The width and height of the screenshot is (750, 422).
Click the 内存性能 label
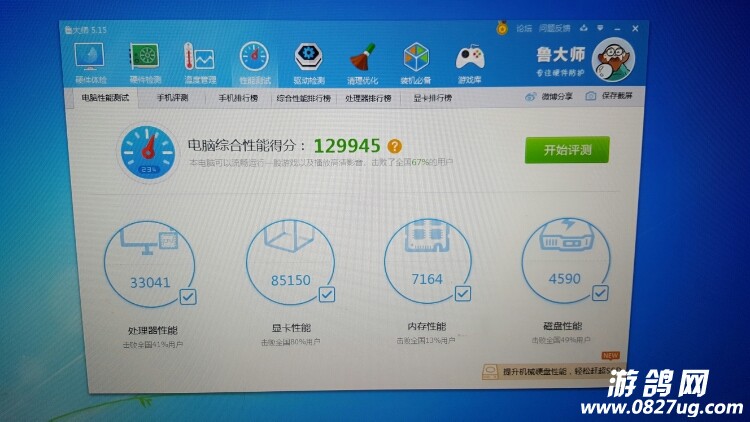coord(427,326)
